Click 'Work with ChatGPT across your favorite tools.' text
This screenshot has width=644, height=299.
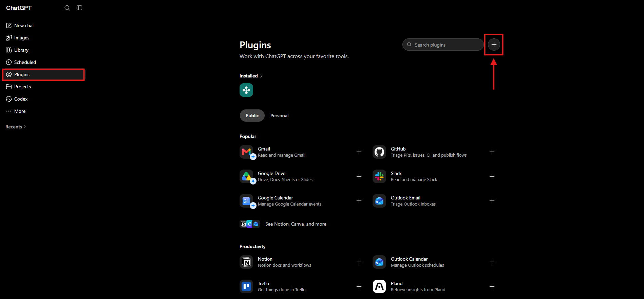tap(294, 56)
